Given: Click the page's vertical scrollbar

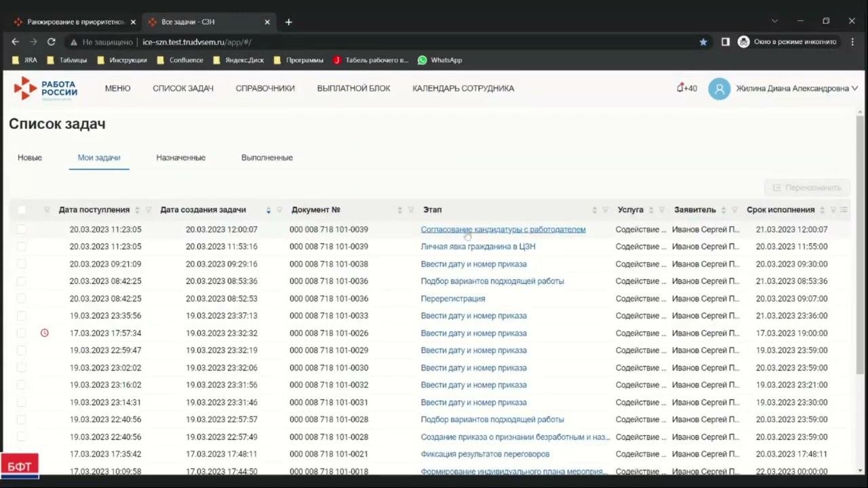Looking at the screenshot, I should pos(861,244).
